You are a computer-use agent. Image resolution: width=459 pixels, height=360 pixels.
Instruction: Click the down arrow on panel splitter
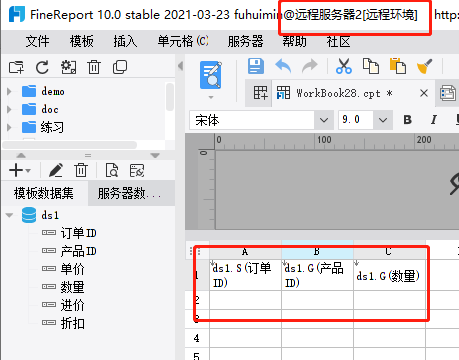[155, 156]
